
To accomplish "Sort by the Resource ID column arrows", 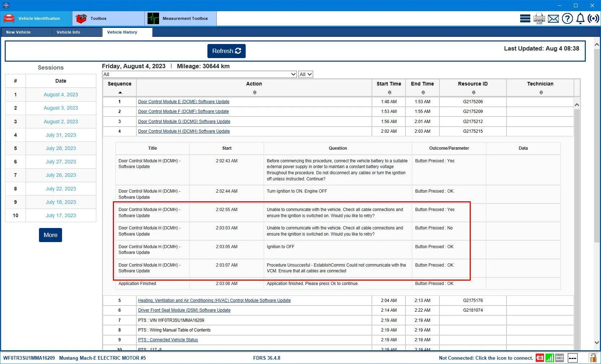I will click(x=474, y=93).
